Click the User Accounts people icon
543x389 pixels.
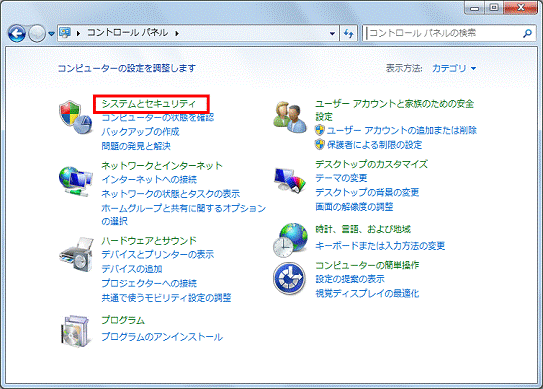click(x=290, y=117)
